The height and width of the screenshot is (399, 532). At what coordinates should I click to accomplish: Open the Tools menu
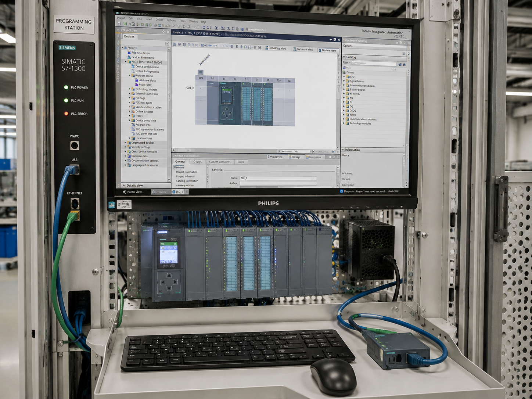coord(182,21)
